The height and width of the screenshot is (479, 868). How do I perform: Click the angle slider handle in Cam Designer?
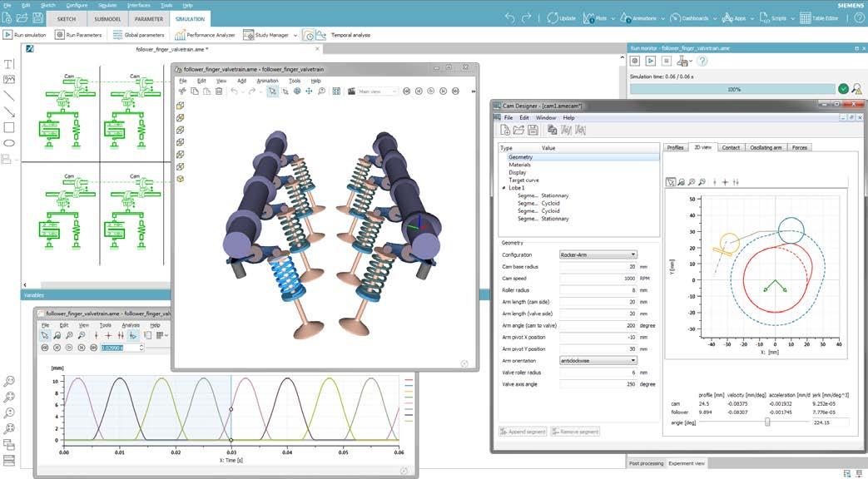coord(767,422)
